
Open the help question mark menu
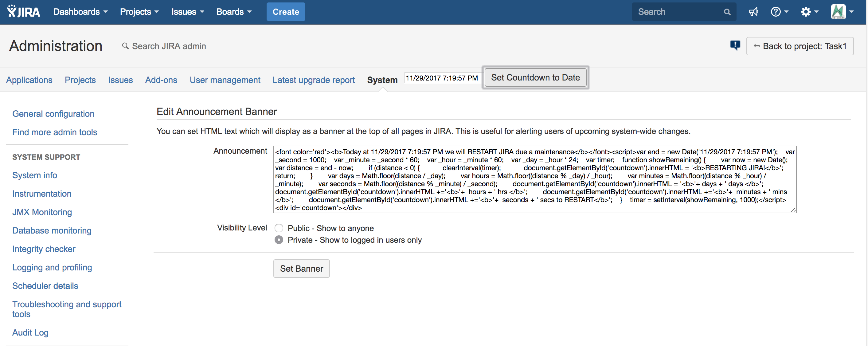(x=778, y=12)
